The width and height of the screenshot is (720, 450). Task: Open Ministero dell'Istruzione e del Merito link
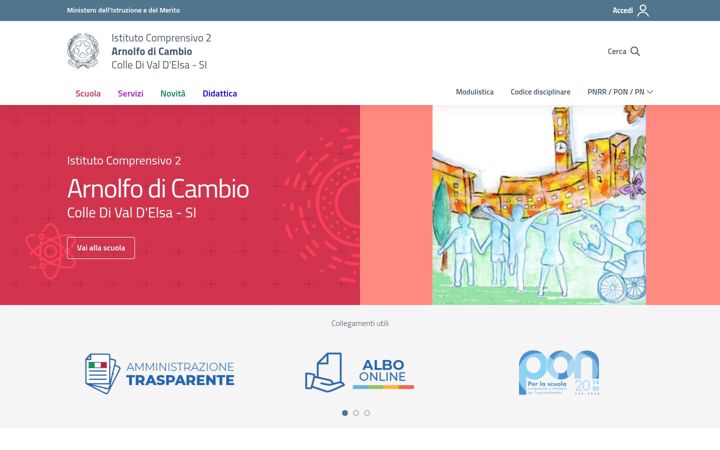tap(123, 10)
